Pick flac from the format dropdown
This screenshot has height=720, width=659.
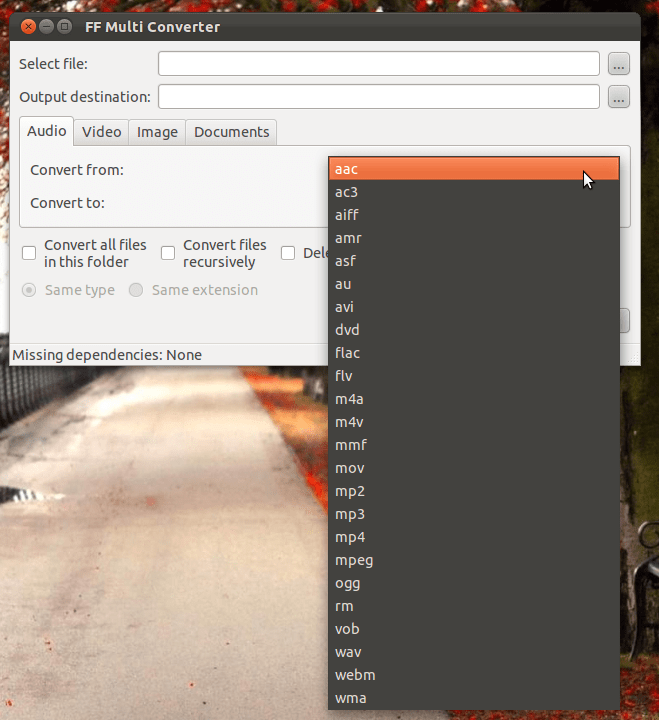pyautogui.click(x=474, y=353)
